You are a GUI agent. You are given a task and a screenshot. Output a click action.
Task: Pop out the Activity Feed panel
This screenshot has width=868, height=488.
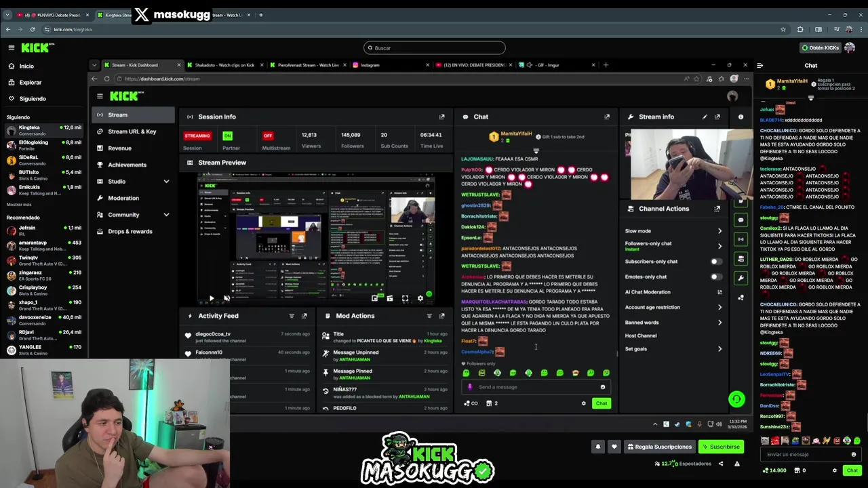click(x=304, y=316)
